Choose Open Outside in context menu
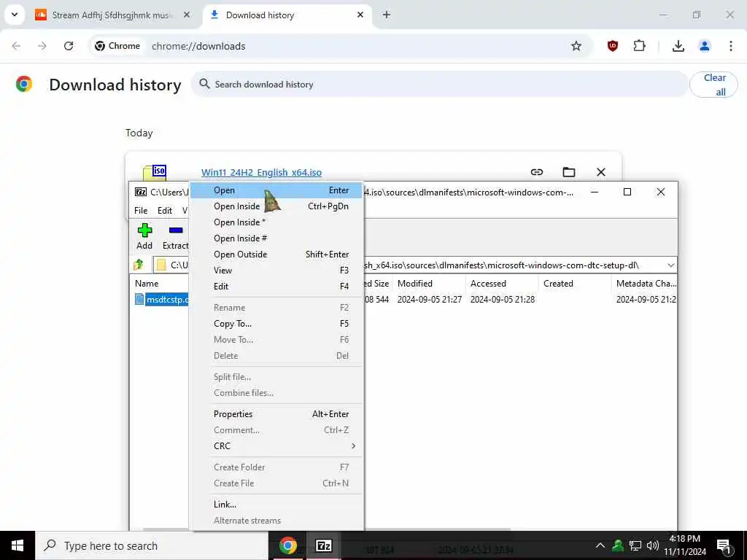The width and height of the screenshot is (747, 560). [x=276, y=254]
